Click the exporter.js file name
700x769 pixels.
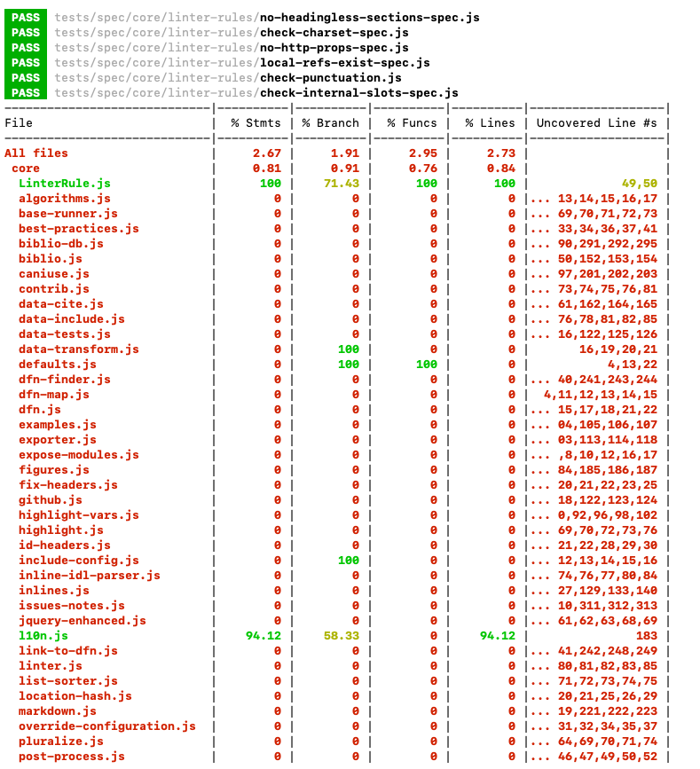[x=58, y=440]
